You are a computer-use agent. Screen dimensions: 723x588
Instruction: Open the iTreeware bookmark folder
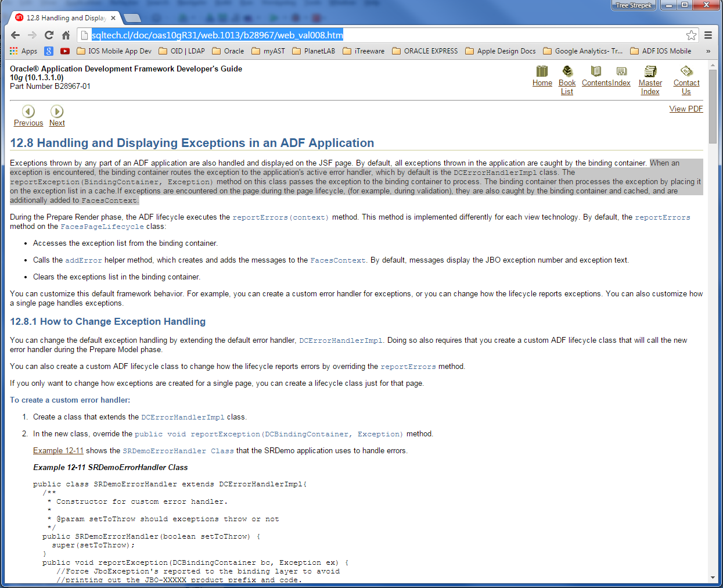click(364, 51)
